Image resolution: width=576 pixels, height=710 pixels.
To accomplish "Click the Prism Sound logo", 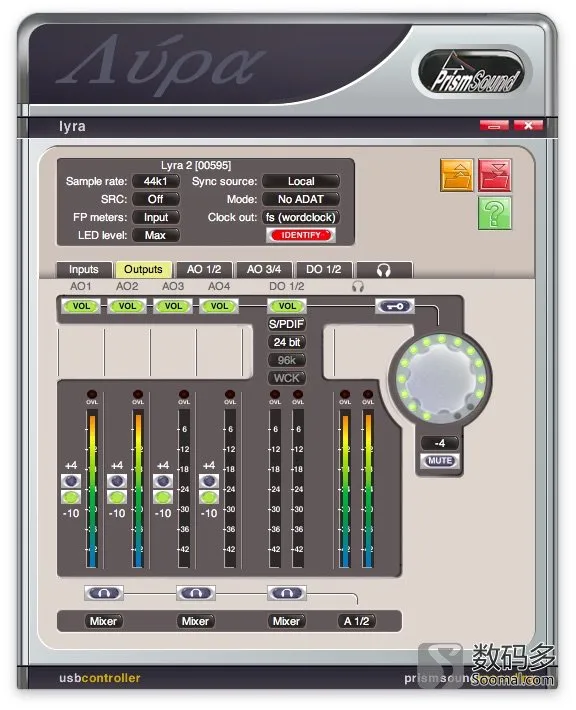I will click(472, 72).
